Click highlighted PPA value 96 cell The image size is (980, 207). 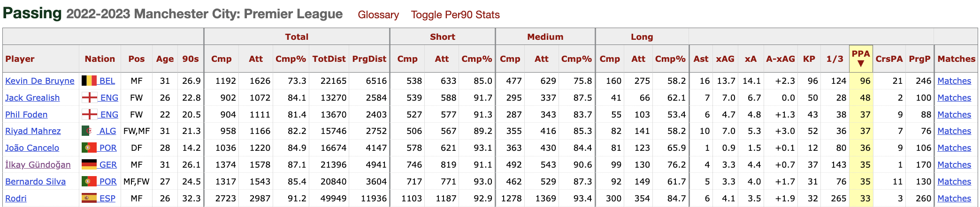861,81
